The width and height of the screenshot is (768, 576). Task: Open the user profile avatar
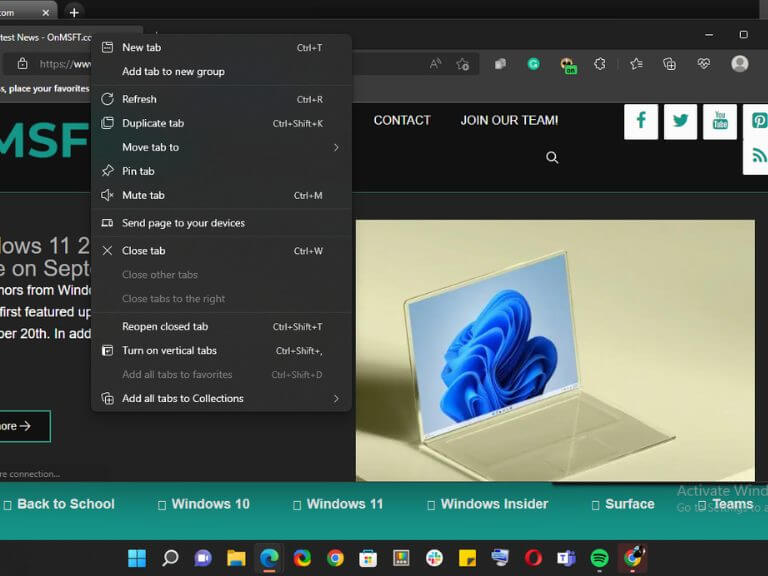(740, 64)
